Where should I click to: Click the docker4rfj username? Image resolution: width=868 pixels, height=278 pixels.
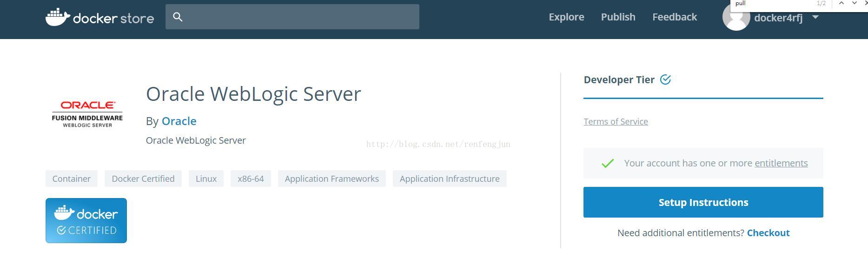pos(778,18)
